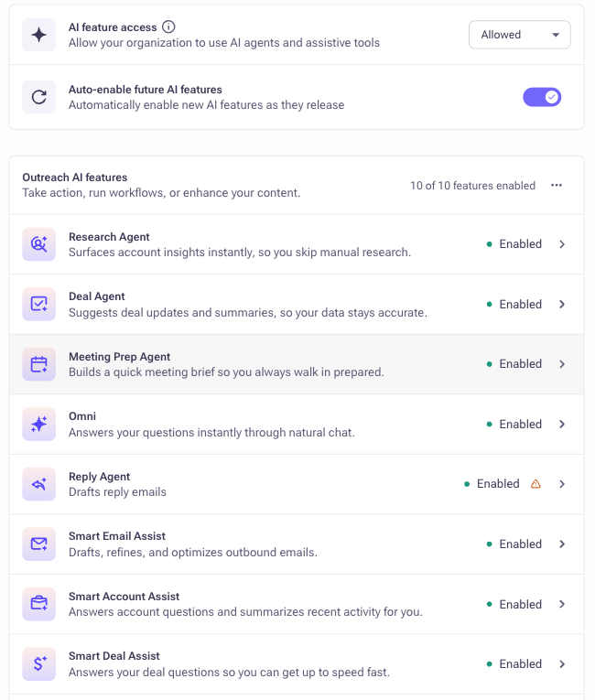Click the 'AI feature access' label

113,27
